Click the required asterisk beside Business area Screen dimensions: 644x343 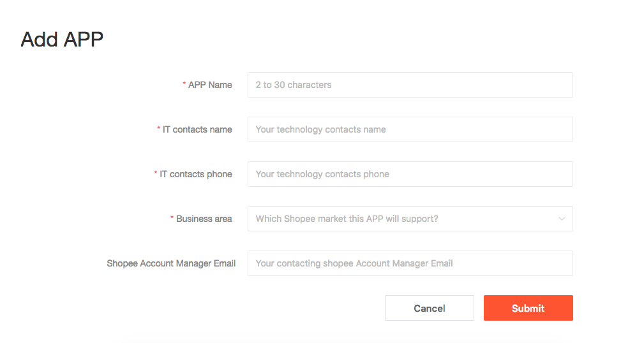[172, 218]
